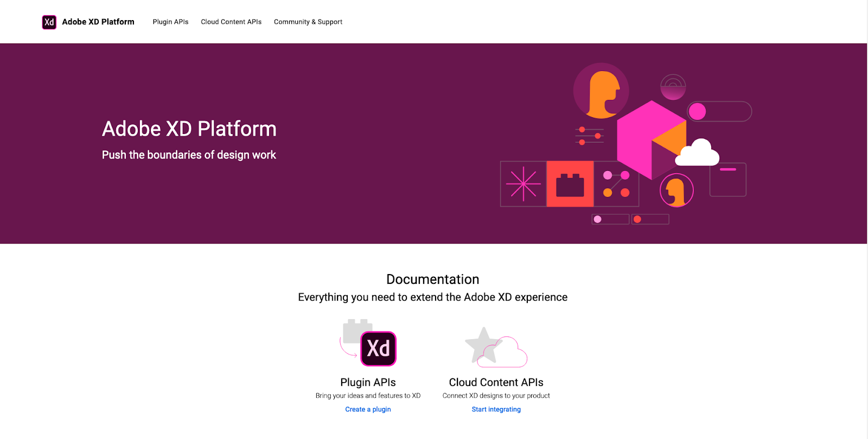Viewport: 868px width, 439px height.
Task: Click the Documentation section heading
Action: pos(433,279)
